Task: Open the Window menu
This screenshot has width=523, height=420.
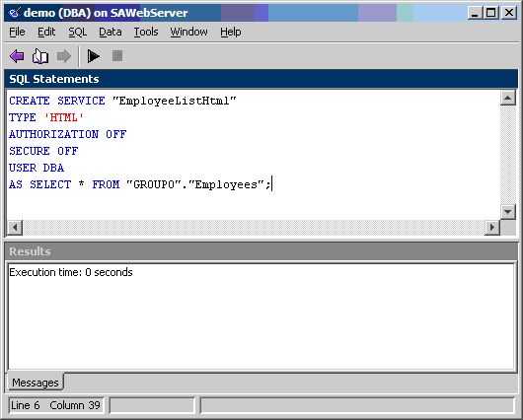Action: click(188, 32)
